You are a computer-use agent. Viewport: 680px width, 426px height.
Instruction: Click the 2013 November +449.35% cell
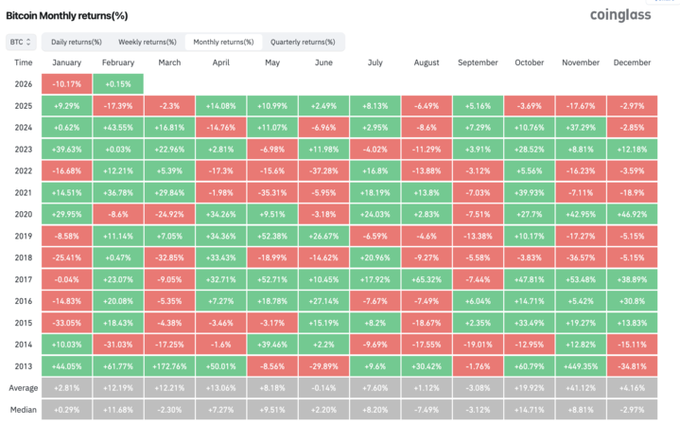pos(579,367)
